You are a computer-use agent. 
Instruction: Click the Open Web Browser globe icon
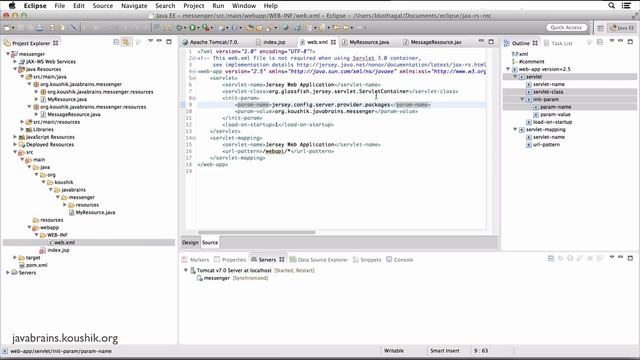(285, 28)
